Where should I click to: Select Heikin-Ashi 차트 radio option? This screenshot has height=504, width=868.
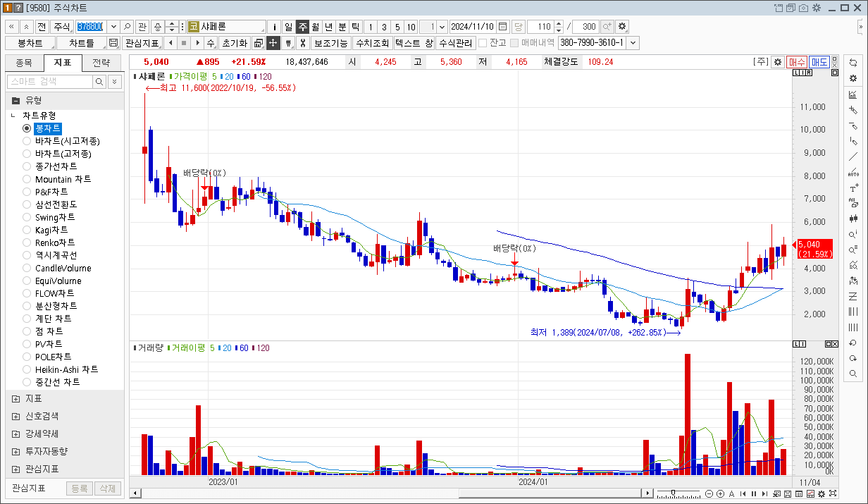[x=27, y=369]
